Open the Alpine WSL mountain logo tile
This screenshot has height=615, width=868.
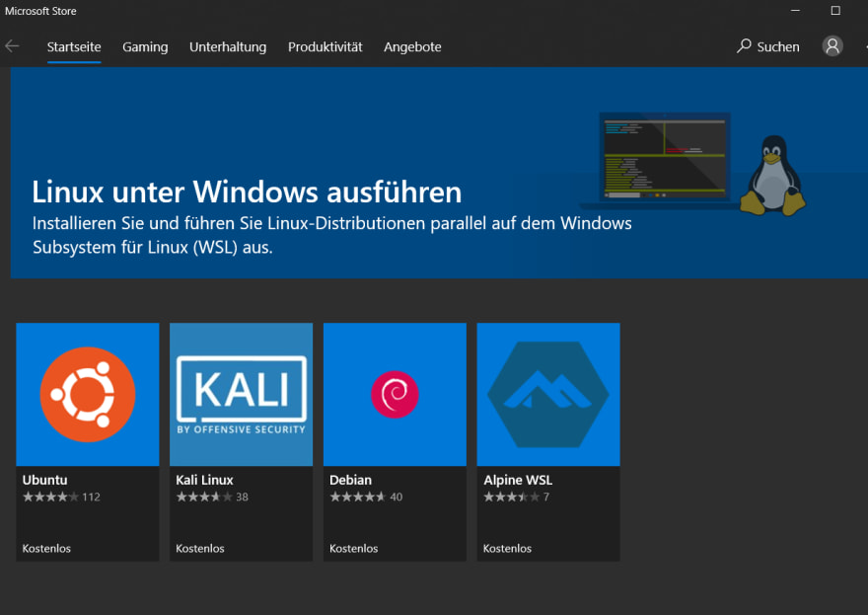pos(548,395)
